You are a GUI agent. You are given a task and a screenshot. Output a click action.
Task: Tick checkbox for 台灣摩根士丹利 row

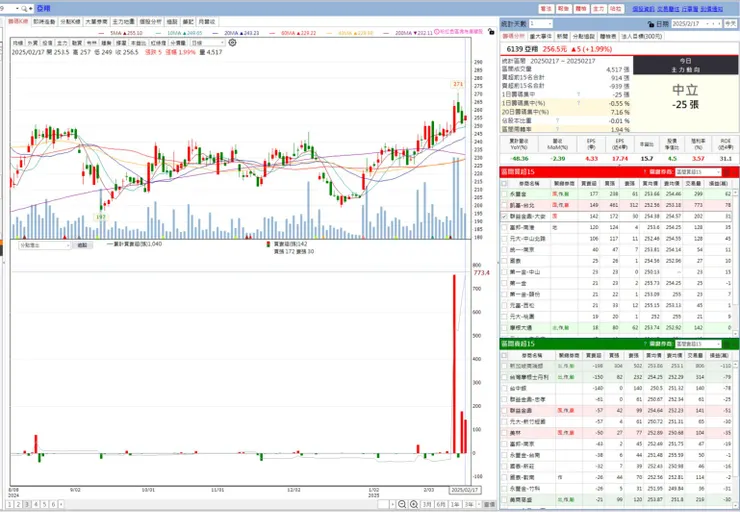(x=505, y=377)
